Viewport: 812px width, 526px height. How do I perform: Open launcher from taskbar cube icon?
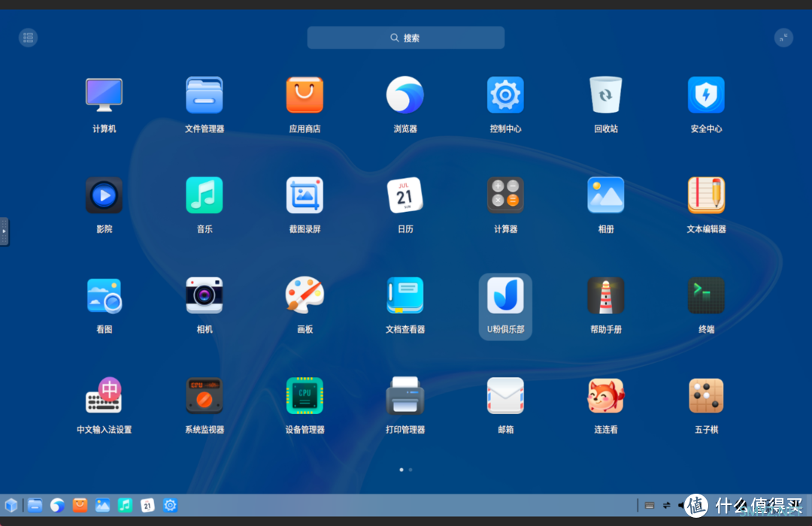pos(11,505)
